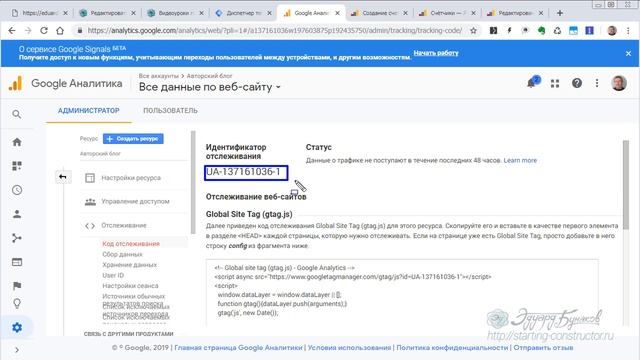Select 'Хранение данных' in the menu

tap(129, 265)
